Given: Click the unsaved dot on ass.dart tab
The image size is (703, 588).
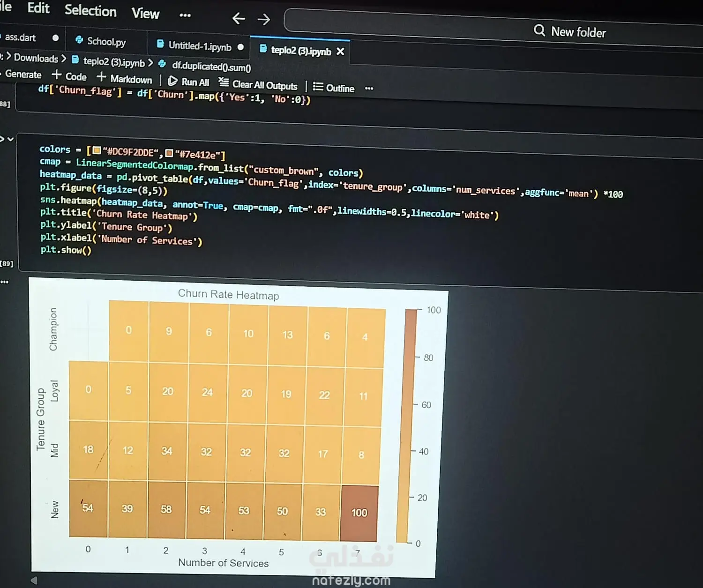Looking at the screenshot, I should point(56,38).
